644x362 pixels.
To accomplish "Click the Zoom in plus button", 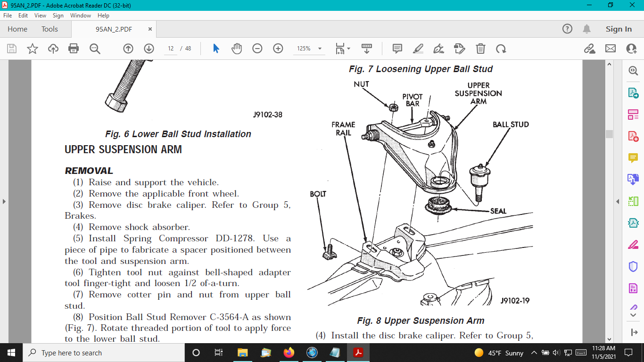I will [278, 49].
